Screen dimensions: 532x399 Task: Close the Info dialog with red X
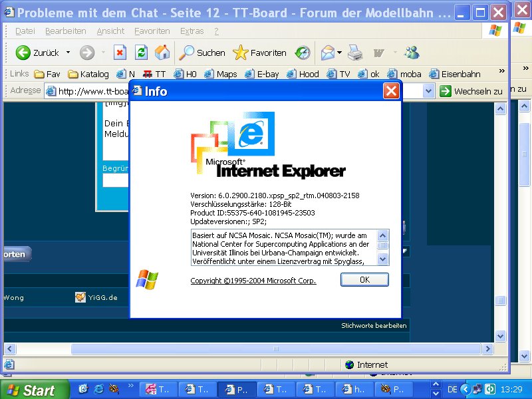click(391, 91)
